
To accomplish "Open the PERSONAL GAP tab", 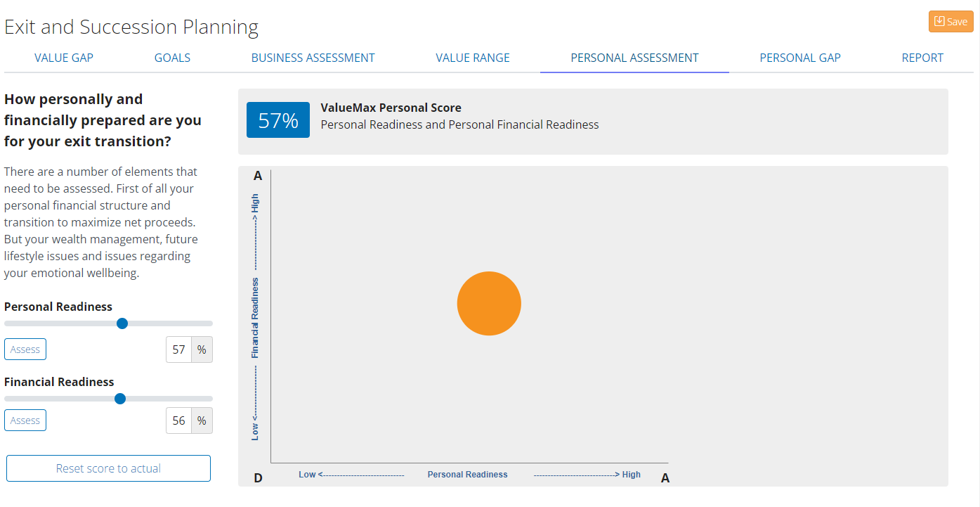I will pos(799,58).
